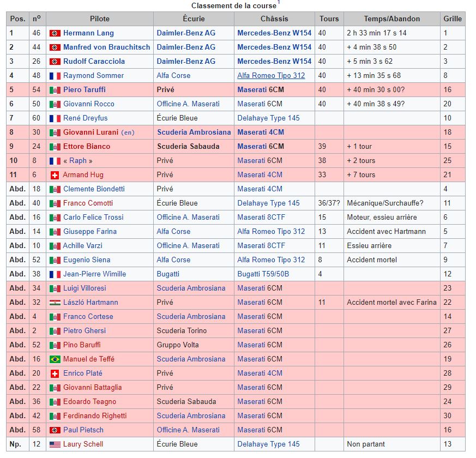Open Mercedes-Benz W154 link in Caracciola's row
The image size is (476, 458).
coord(274,61)
